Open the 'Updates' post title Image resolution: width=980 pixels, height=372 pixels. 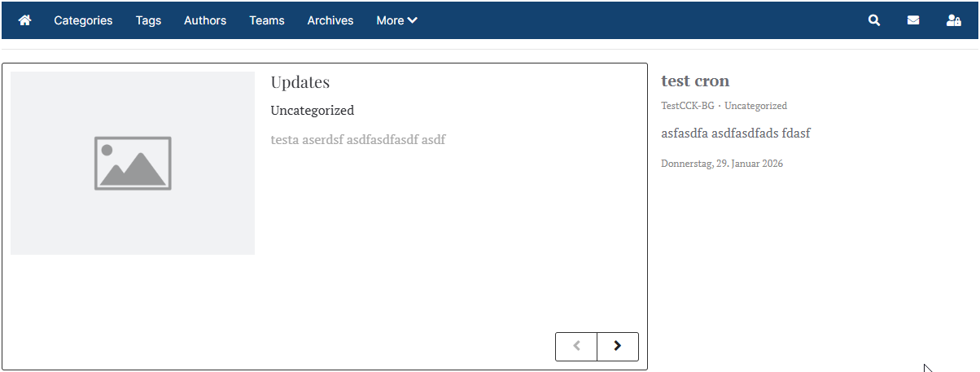[x=300, y=82]
